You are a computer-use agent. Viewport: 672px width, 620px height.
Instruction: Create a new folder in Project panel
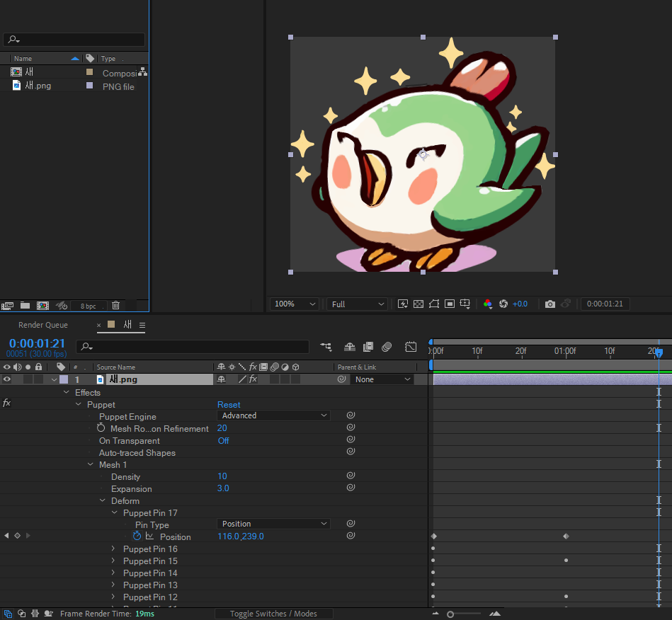click(25, 306)
